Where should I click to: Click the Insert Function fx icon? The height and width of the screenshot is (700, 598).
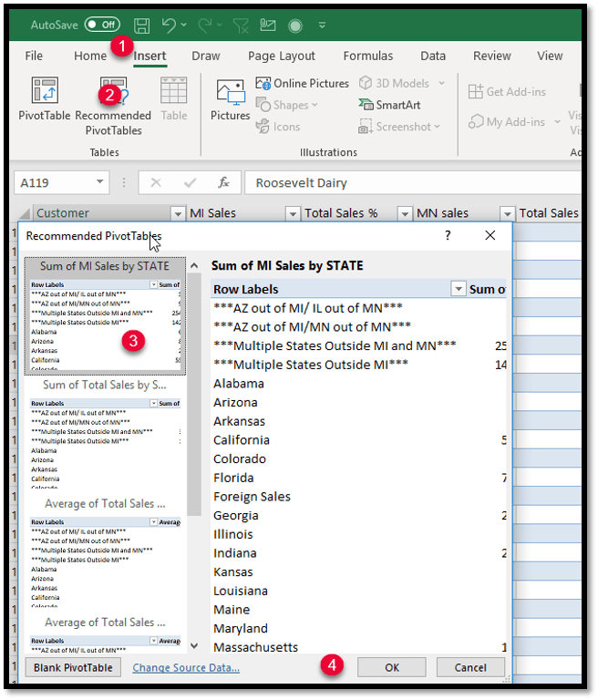click(x=223, y=182)
